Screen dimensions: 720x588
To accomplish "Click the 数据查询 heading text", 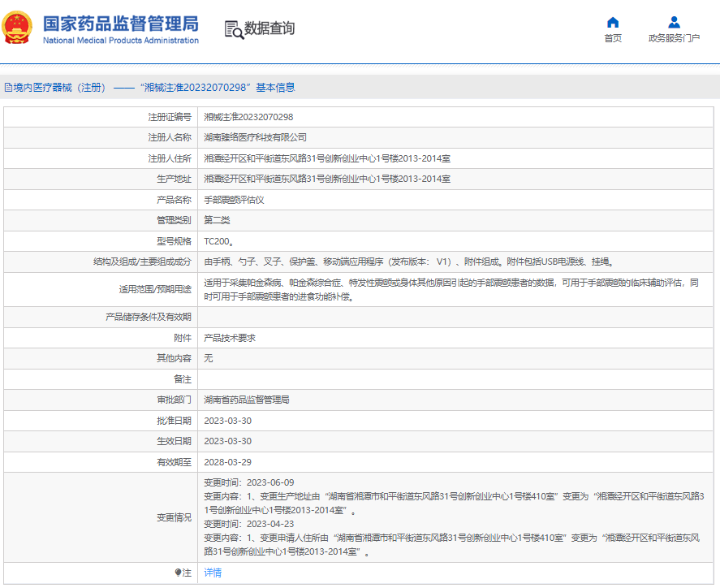I will tap(269, 28).
